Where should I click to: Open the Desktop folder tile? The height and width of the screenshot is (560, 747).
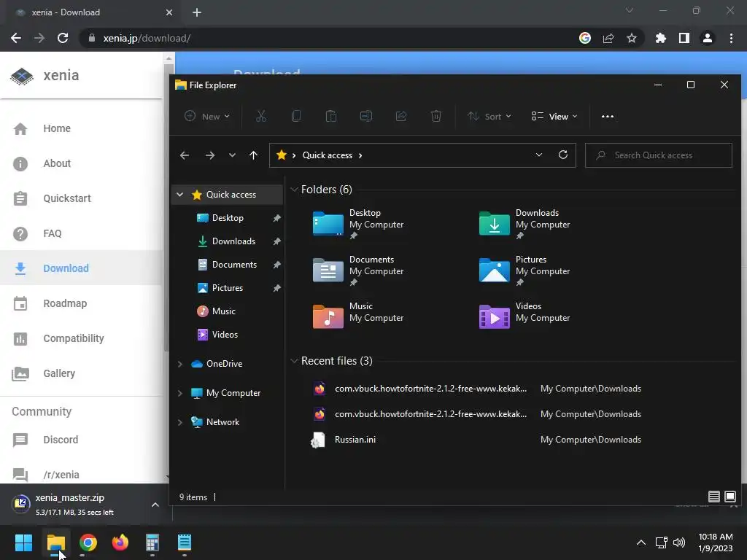tap(358, 224)
